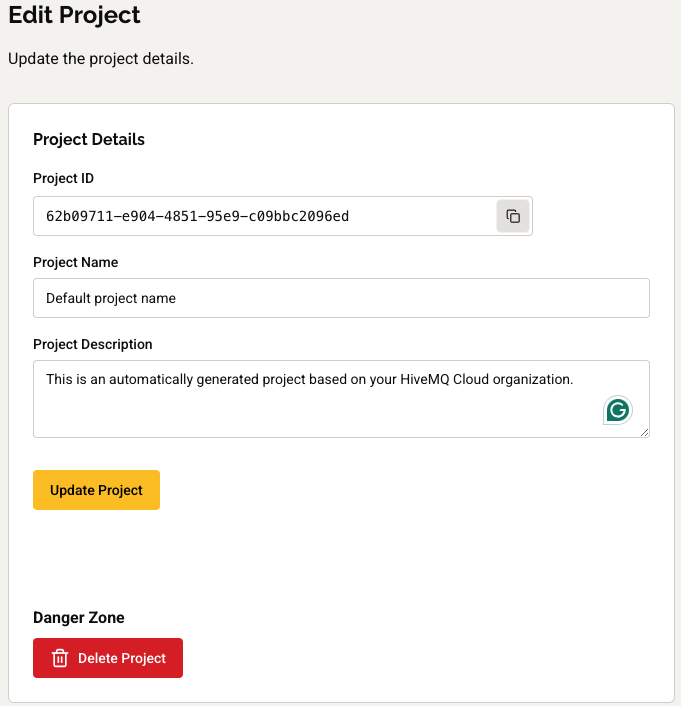The width and height of the screenshot is (681, 706).
Task: Click the description box resize handle
Action: pyautogui.click(x=645, y=433)
